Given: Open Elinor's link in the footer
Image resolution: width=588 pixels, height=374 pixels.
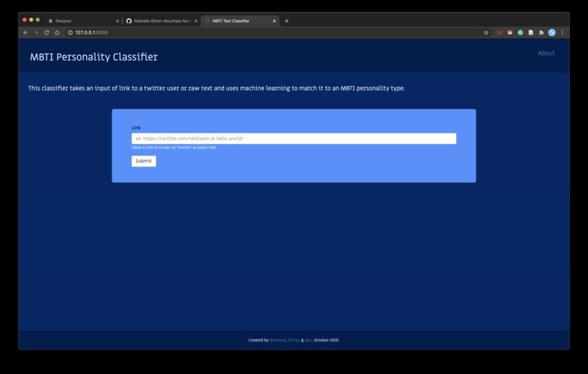Looking at the screenshot, I should [293, 340].
